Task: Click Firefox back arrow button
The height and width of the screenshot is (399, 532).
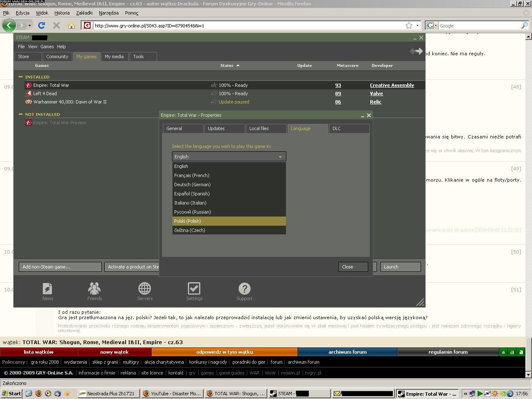Action: pyautogui.click(x=9, y=25)
